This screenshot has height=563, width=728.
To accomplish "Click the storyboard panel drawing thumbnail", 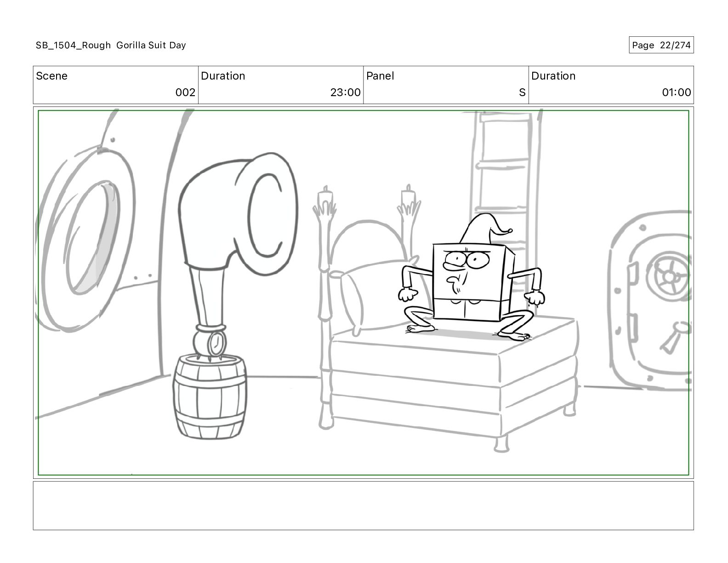I will (x=363, y=293).
